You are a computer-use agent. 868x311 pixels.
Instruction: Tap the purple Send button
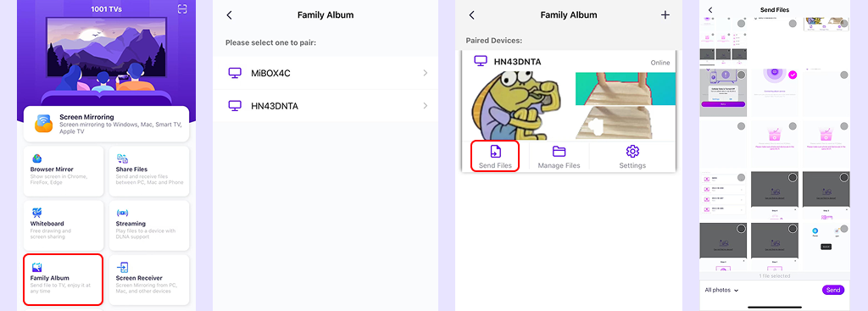833,290
